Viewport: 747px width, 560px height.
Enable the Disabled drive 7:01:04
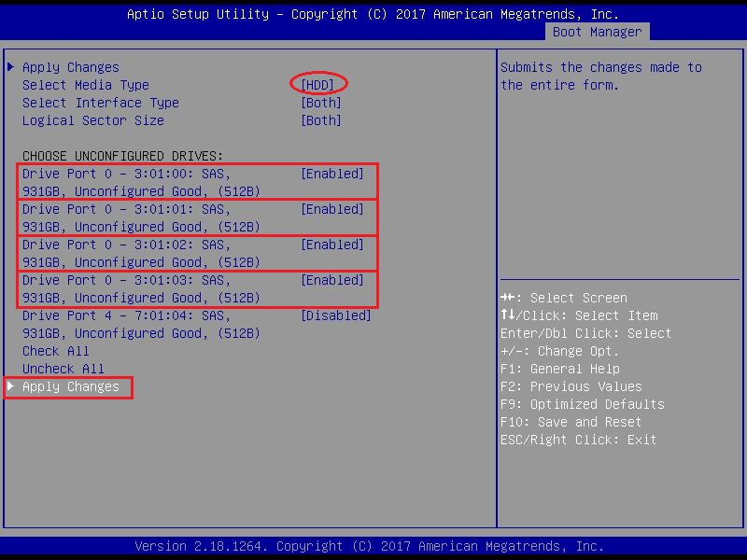point(335,315)
